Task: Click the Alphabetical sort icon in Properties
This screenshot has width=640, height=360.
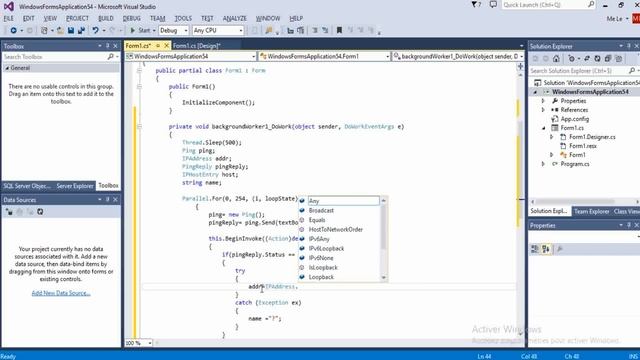Action: 546,249
